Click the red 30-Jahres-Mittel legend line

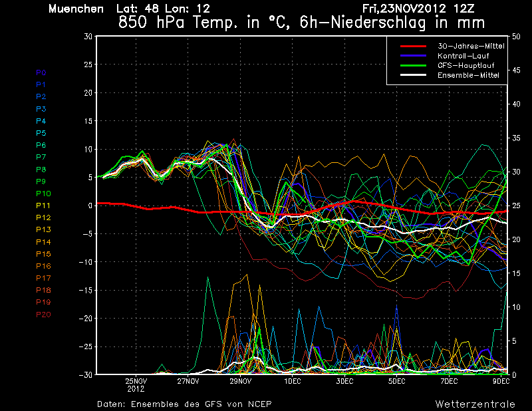click(413, 46)
